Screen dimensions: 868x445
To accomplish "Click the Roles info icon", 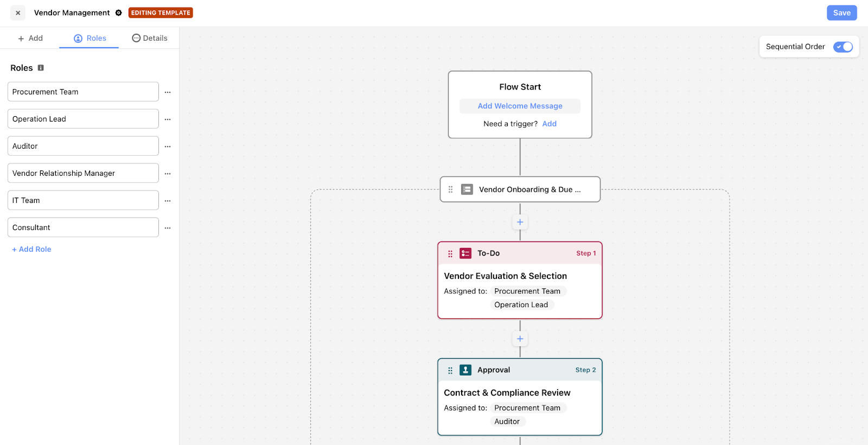I will pos(41,68).
